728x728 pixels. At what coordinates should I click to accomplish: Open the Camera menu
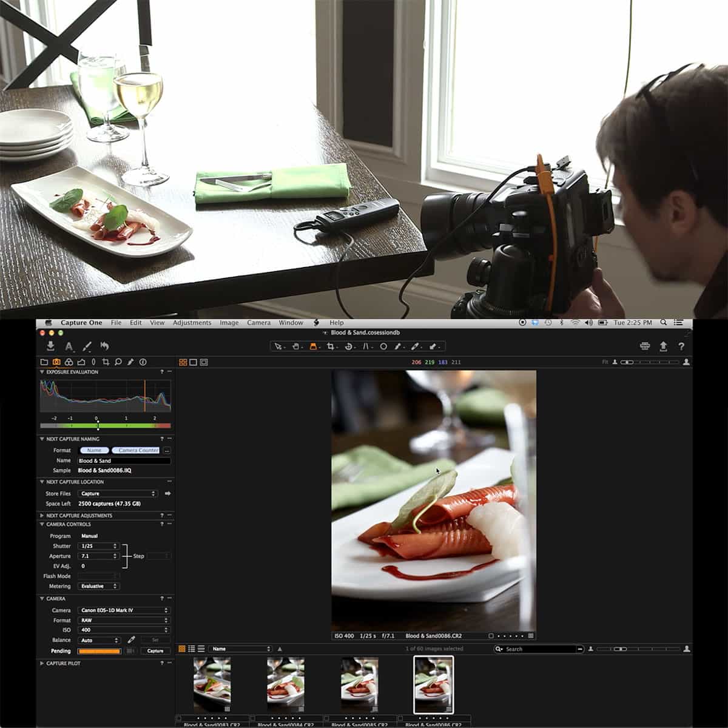(x=259, y=322)
